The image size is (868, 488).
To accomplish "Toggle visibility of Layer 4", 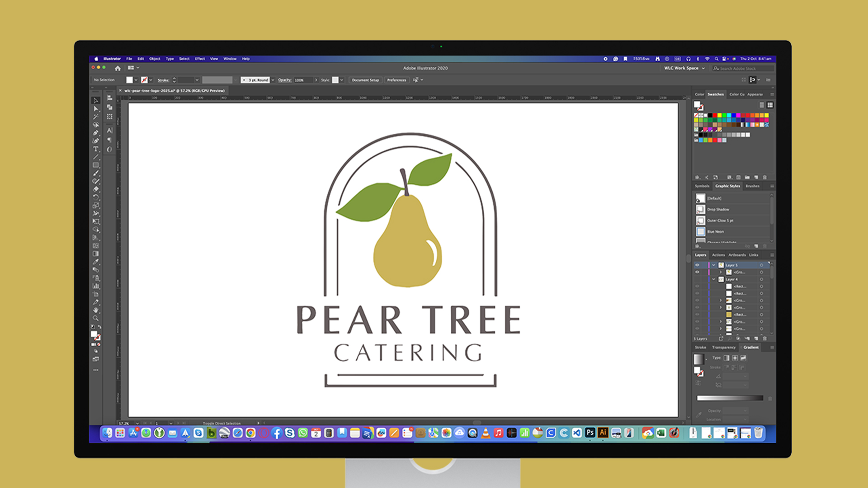I will [x=697, y=279].
